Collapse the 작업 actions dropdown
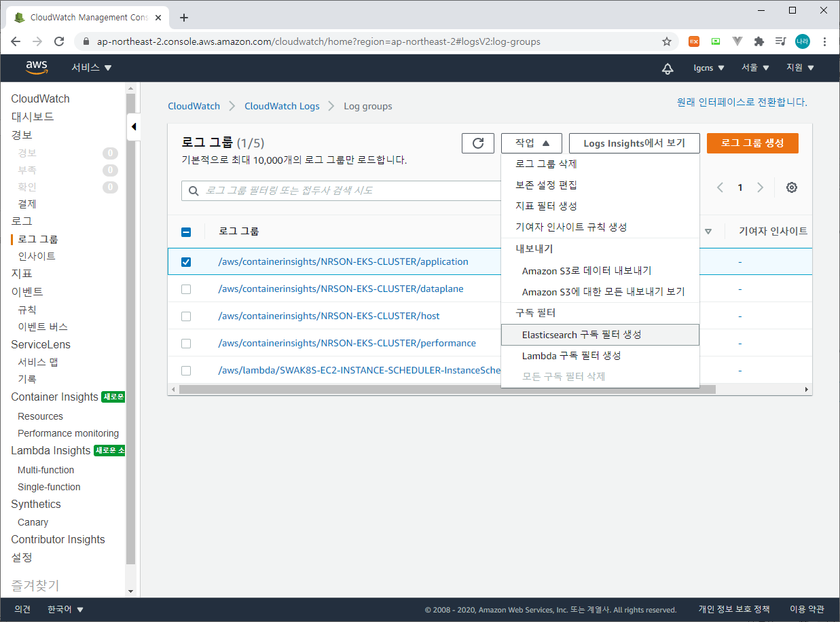This screenshot has width=840, height=622. pyautogui.click(x=532, y=143)
